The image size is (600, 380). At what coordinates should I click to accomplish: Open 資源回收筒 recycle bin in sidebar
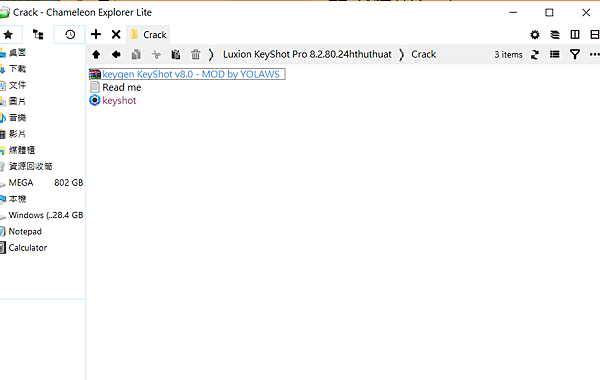pos(30,166)
